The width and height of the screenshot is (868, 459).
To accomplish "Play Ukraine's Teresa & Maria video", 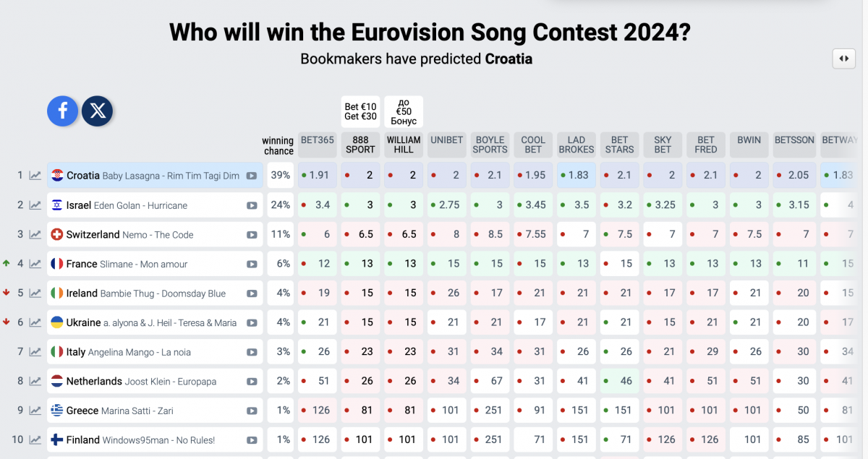I will click(251, 322).
